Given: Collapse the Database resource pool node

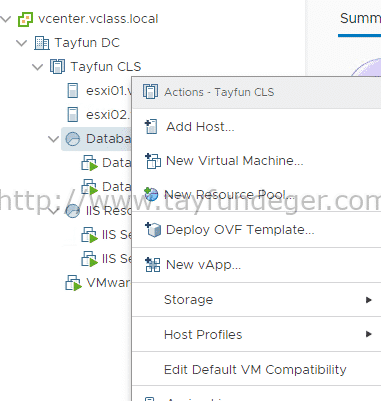Looking at the screenshot, I should tap(53, 139).
